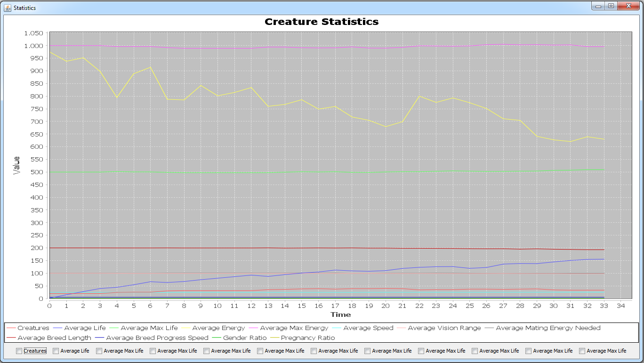644x363 pixels.
Task: Click the 34 time axis tick label
Action: click(620, 306)
